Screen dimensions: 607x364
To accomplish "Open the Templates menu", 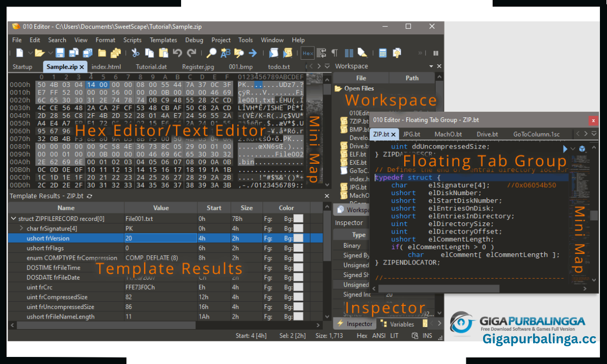I will tap(163, 40).
